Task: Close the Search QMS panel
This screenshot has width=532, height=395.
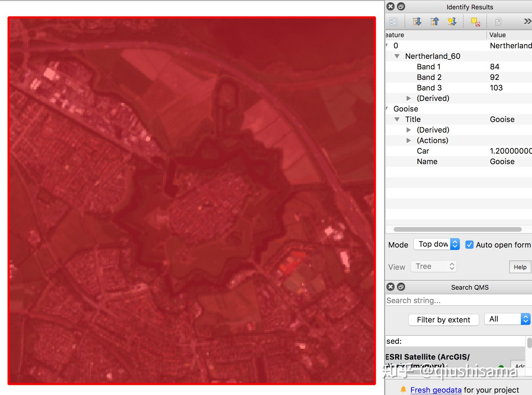Action: tap(391, 287)
